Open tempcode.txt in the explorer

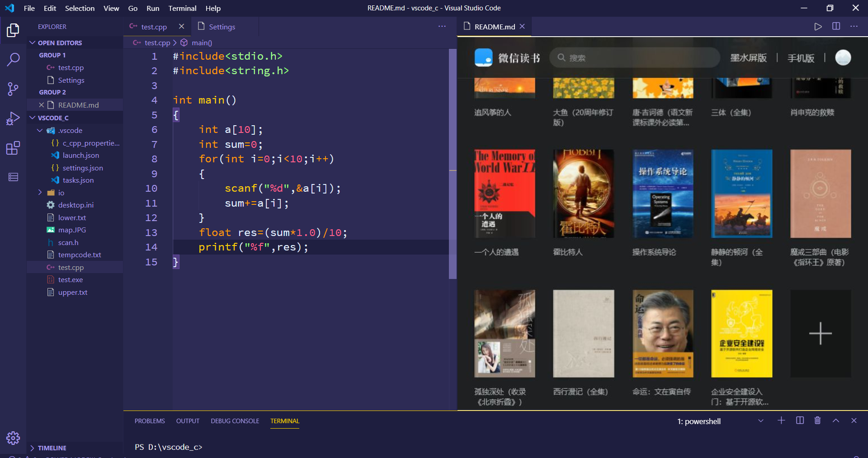(75, 255)
